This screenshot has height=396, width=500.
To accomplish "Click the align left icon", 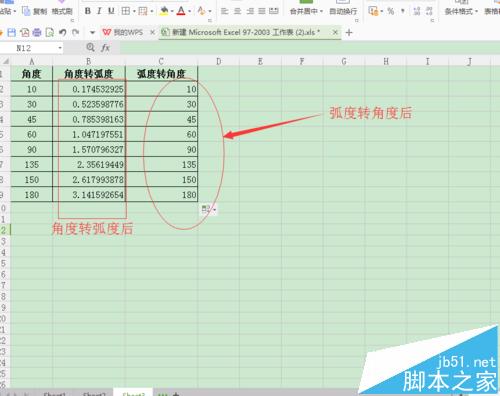I will [225, 11].
